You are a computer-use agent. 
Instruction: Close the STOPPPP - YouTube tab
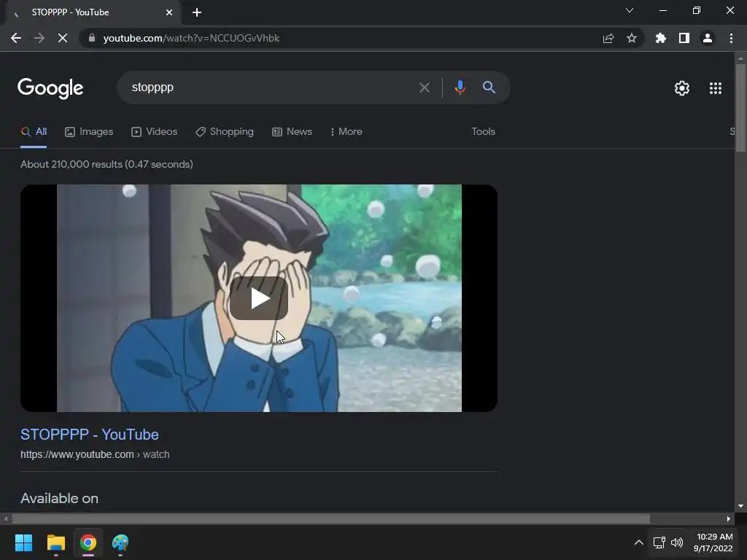coord(169,12)
